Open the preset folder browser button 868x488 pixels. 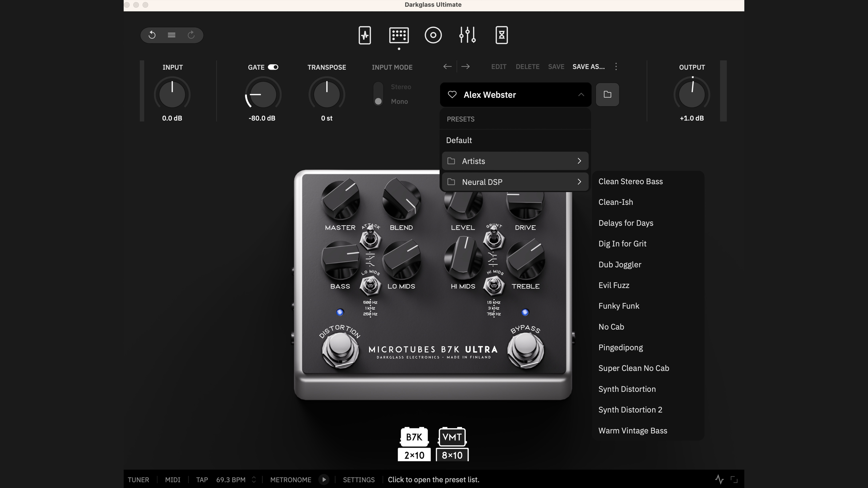(607, 95)
